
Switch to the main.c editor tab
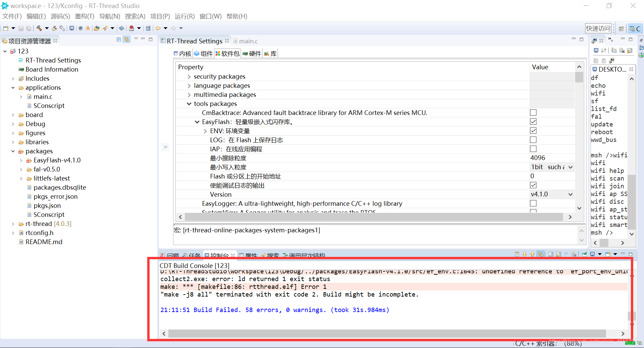[x=245, y=41]
